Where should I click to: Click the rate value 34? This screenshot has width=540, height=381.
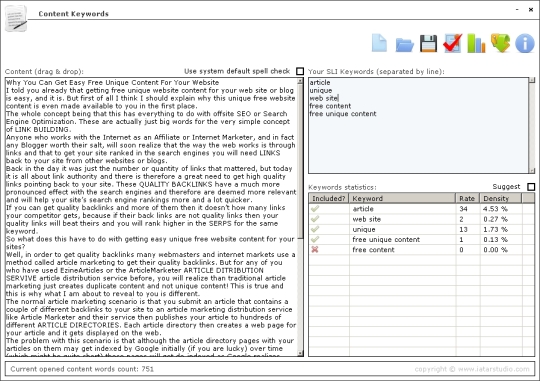[x=463, y=209]
